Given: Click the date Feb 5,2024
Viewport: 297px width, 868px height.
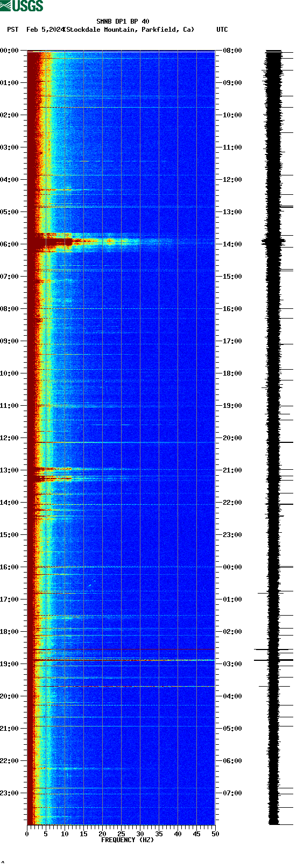Looking at the screenshot, I should pos(45,30).
